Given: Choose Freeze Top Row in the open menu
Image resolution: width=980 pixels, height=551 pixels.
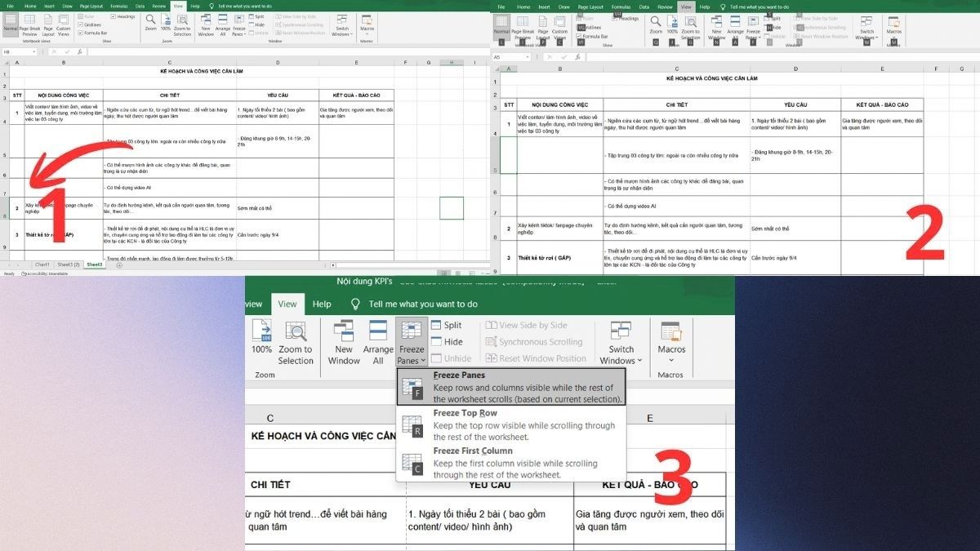Looking at the screenshot, I should [511, 424].
